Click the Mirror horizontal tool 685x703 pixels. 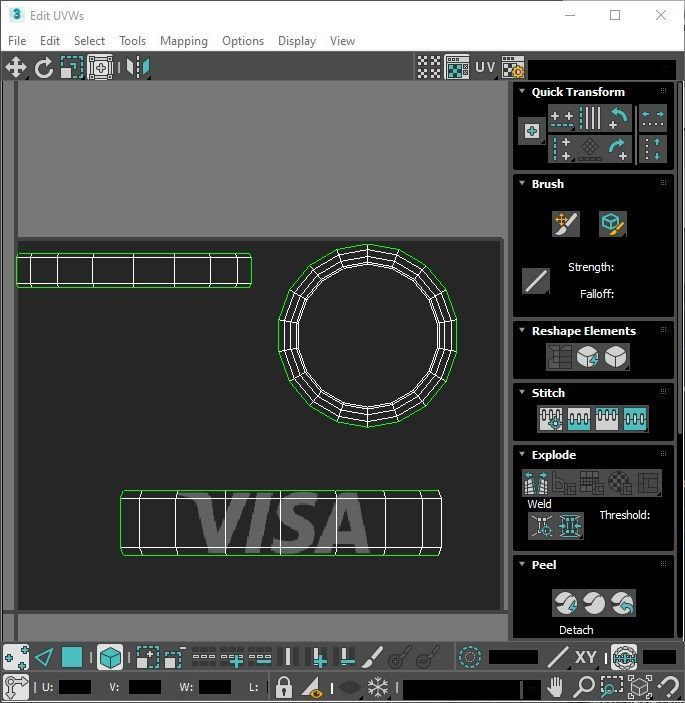coord(138,68)
